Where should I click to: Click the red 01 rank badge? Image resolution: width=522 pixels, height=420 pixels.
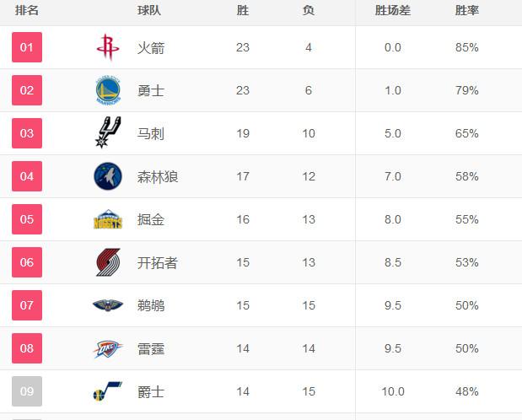pyautogui.click(x=27, y=47)
